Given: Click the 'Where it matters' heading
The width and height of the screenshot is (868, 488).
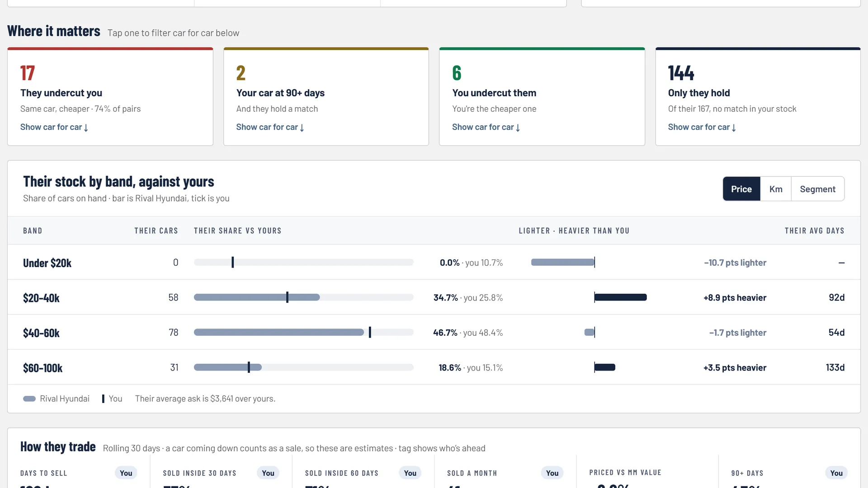Looking at the screenshot, I should click(54, 31).
